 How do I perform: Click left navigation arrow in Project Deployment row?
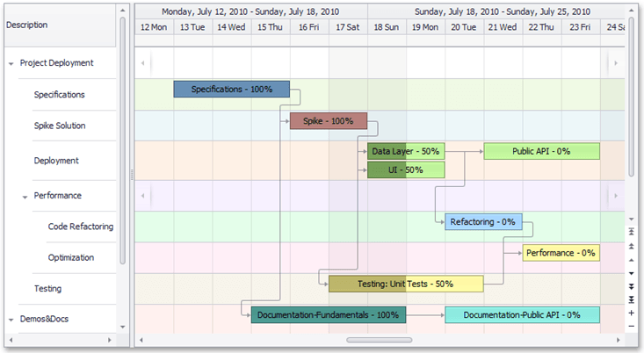[x=145, y=63]
